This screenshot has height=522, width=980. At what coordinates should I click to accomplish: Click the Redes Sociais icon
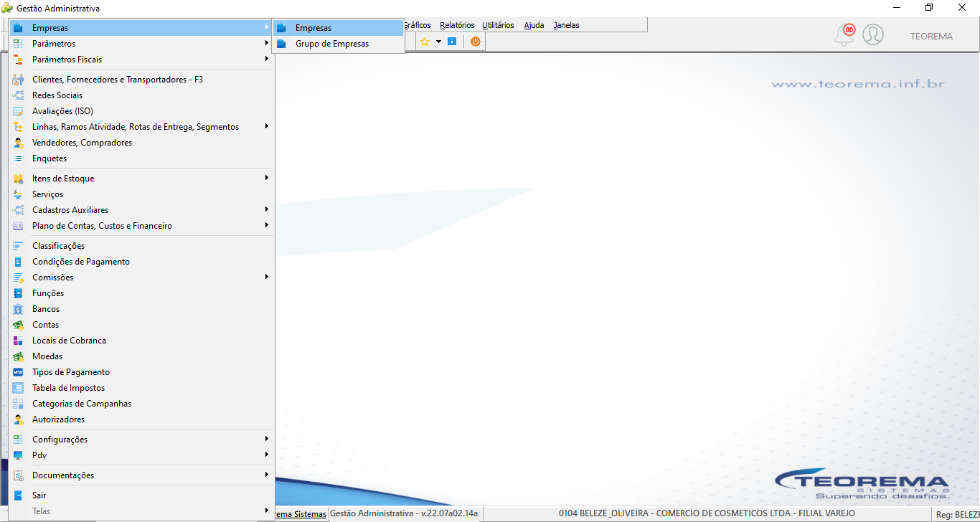pos(18,95)
